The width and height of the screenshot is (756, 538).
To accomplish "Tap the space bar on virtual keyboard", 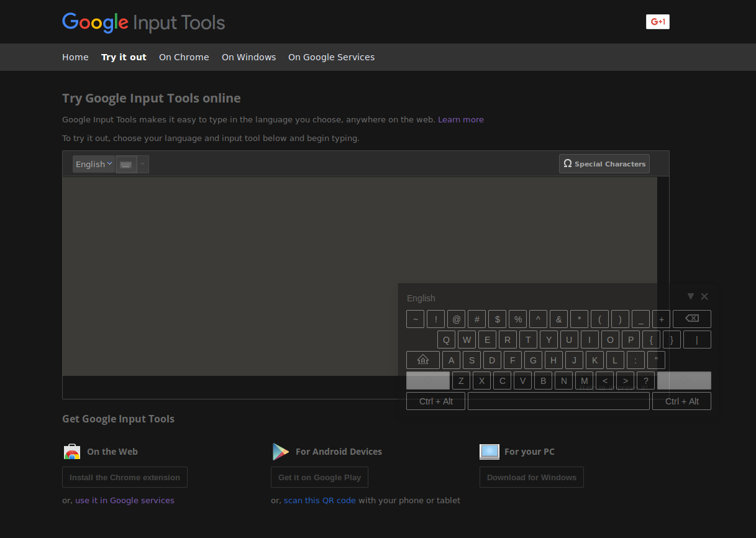I will (558, 401).
